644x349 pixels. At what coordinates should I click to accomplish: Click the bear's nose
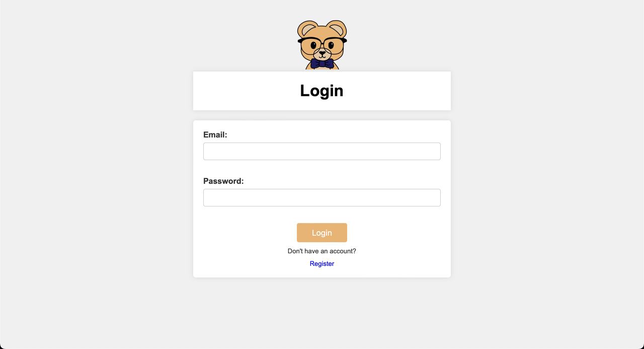(x=323, y=52)
